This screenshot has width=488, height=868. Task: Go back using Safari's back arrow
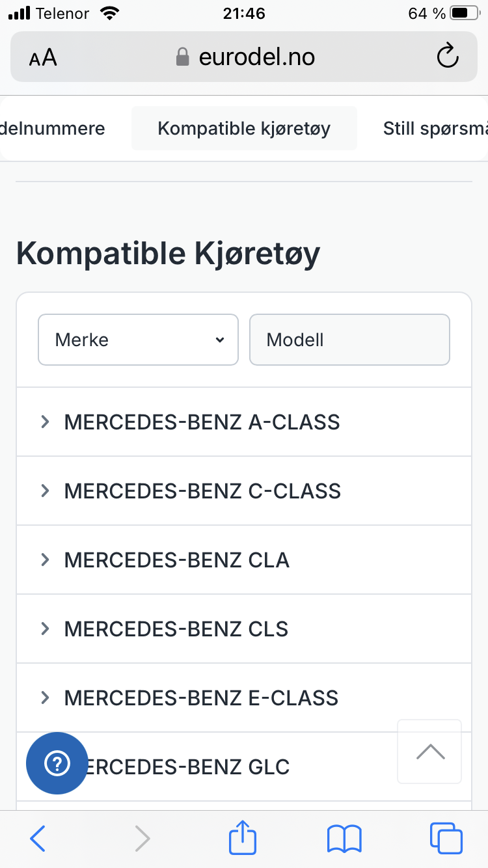pyautogui.click(x=38, y=838)
